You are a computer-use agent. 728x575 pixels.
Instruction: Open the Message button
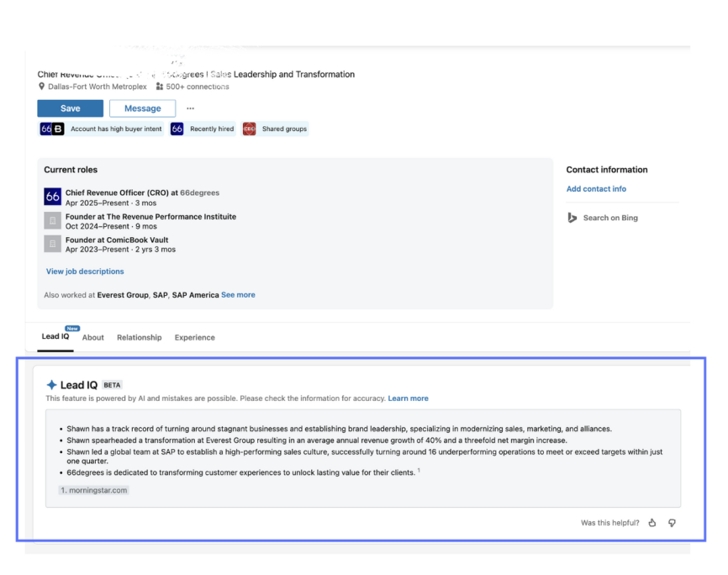click(143, 108)
